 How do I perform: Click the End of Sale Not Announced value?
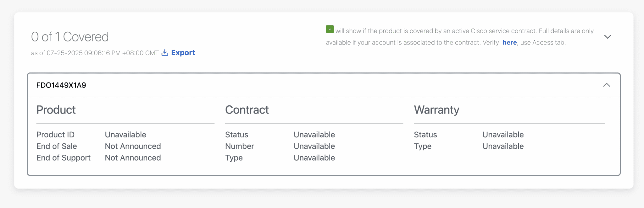click(133, 146)
